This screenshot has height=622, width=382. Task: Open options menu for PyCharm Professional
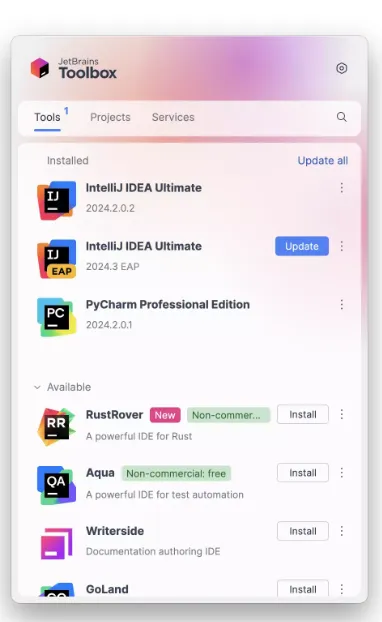pos(342,304)
